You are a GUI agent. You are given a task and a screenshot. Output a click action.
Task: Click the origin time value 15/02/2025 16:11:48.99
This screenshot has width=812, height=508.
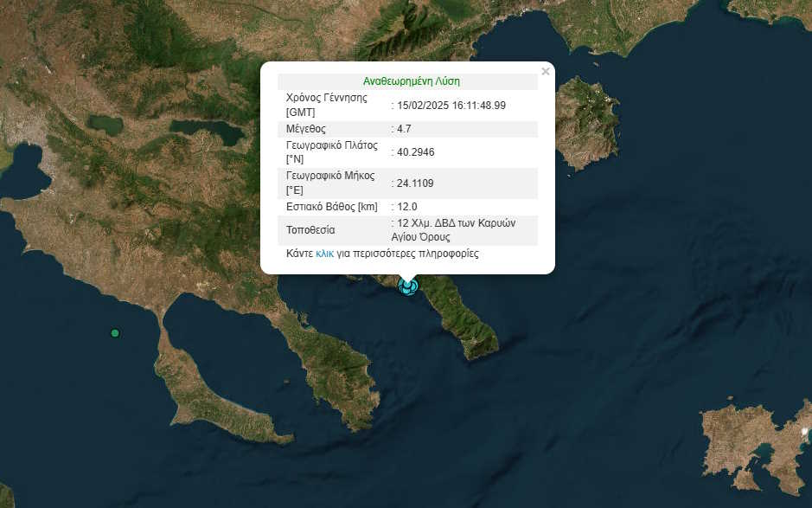pos(451,105)
